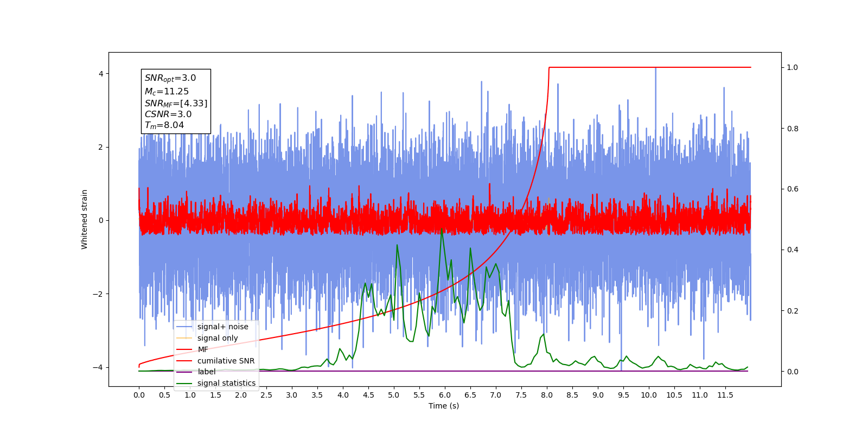Image resolution: width=868 pixels, height=434 pixels.
Task: Click the x-axis tick label 10.5
Action: click(x=674, y=395)
